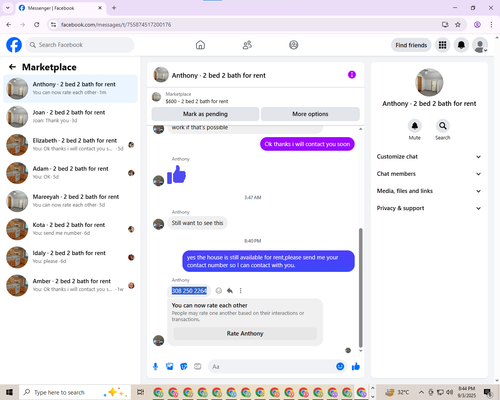Screen dimensions: 500x400
Task: Go back using the Marketplace back arrow
Action: (12, 67)
